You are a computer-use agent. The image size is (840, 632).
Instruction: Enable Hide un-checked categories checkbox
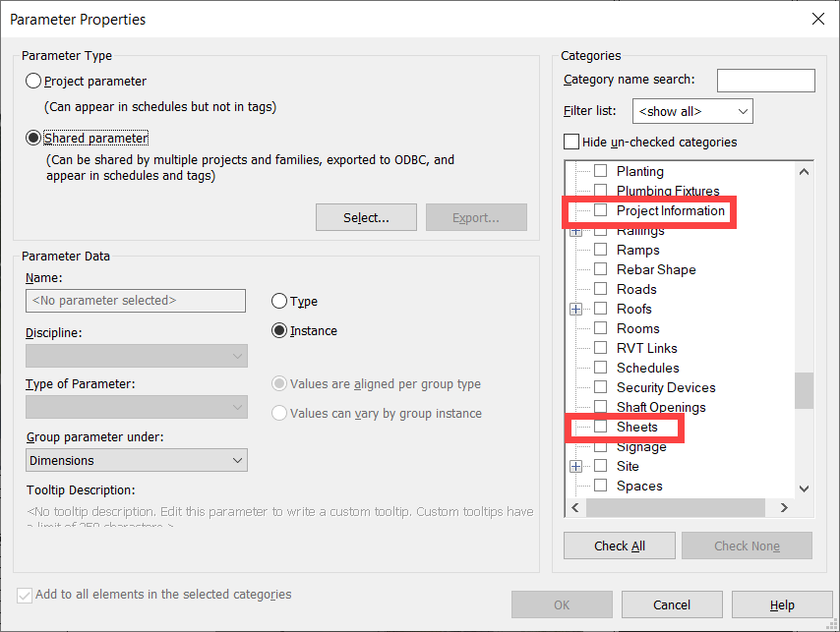pyautogui.click(x=571, y=142)
